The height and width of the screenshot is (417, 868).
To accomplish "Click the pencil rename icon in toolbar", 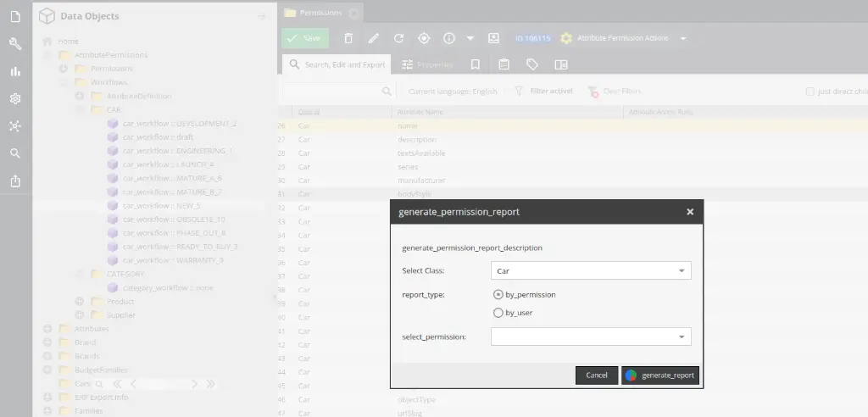I will (374, 38).
